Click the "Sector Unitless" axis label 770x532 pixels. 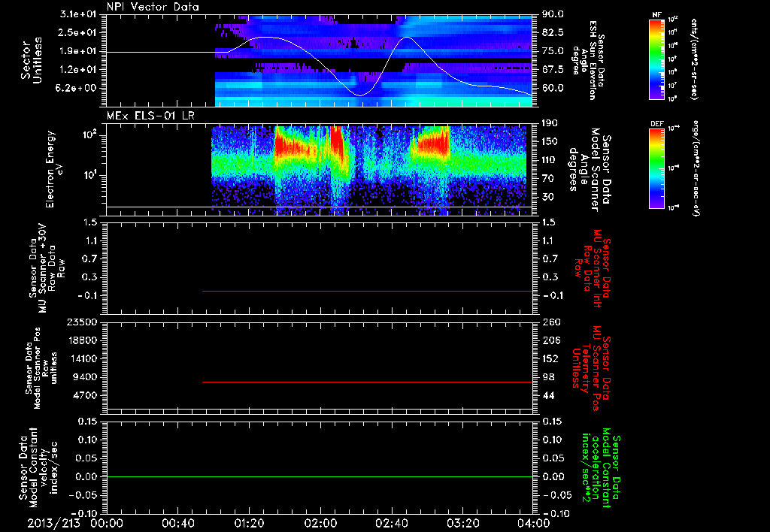pyautogui.click(x=32, y=60)
